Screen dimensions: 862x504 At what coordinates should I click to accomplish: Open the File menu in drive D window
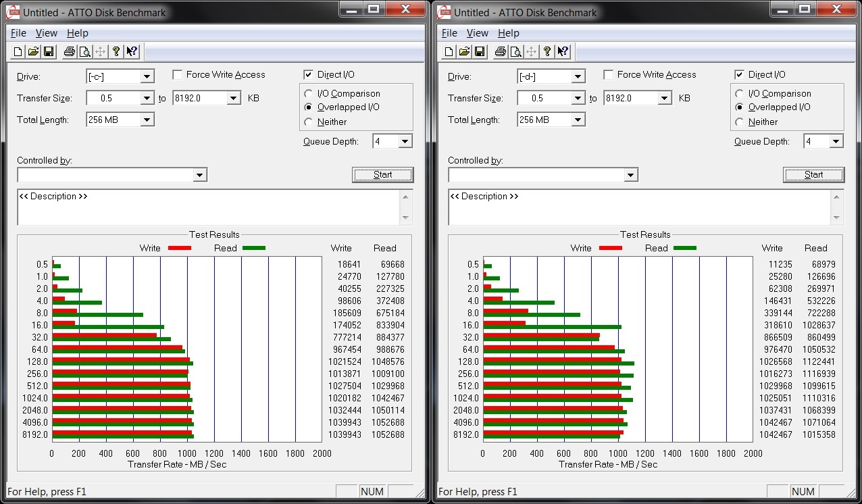(449, 33)
